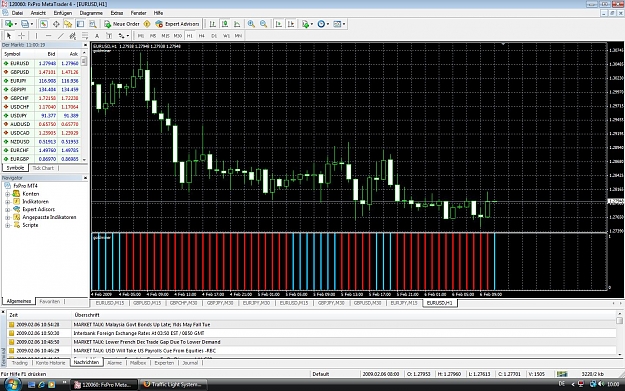The image size is (625, 391).
Task: Zoom out of the chart
Action: tap(263, 24)
